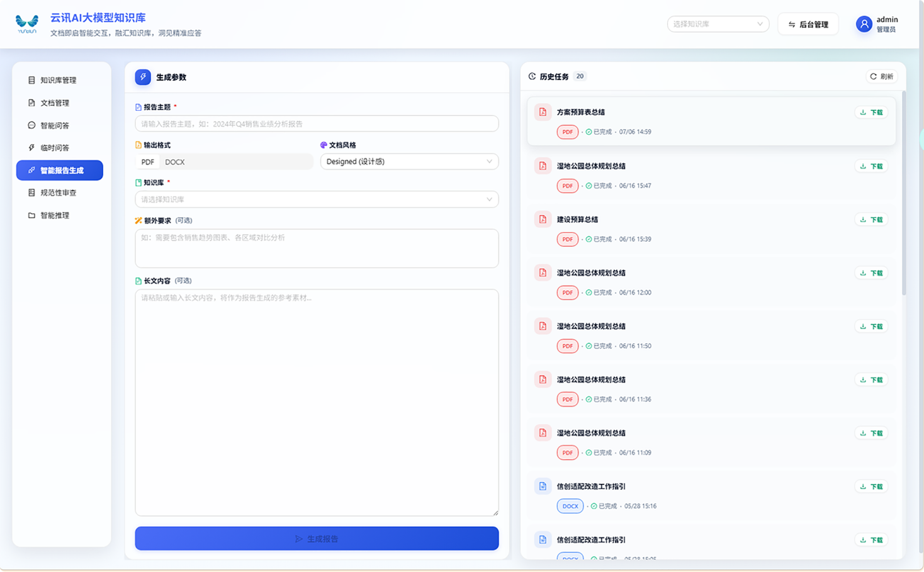Click the 云讯AI大模型知识库 title
This screenshot has width=924, height=572.
98,18
